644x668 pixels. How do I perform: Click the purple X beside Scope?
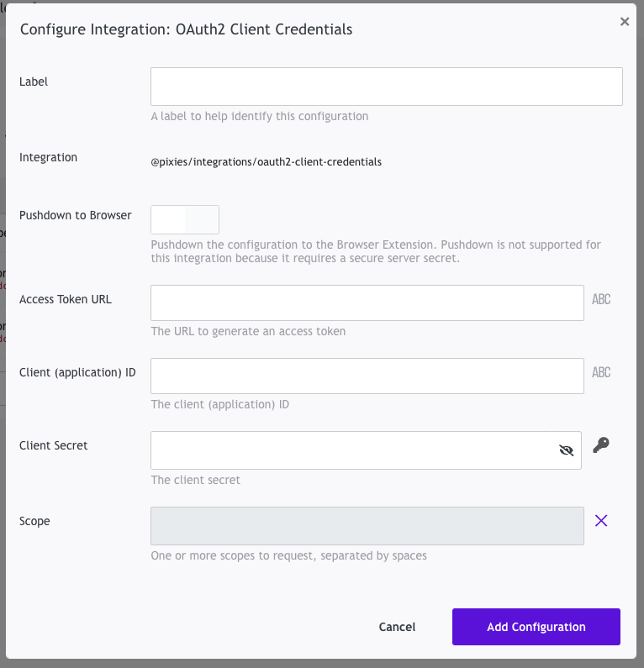coord(601,521)
